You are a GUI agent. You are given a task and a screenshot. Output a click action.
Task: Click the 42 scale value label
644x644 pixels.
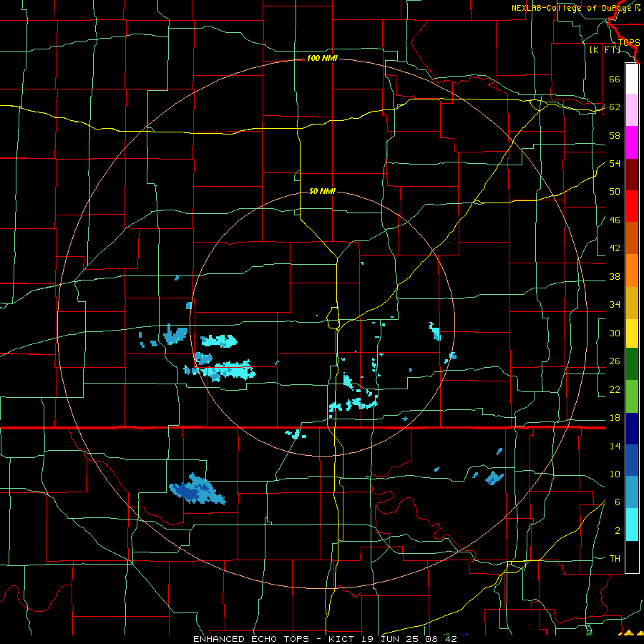pyautogui.click(x=615, y=248)
